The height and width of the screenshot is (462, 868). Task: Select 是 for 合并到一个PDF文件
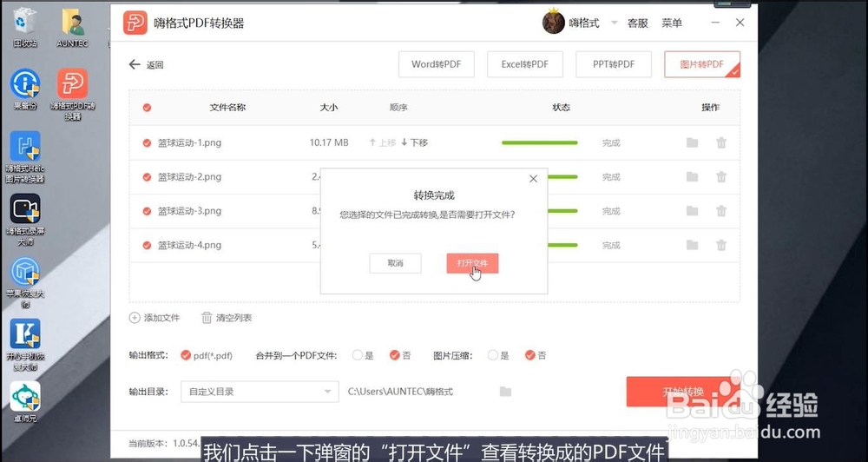pyautogui.click(x=363, y=356)
